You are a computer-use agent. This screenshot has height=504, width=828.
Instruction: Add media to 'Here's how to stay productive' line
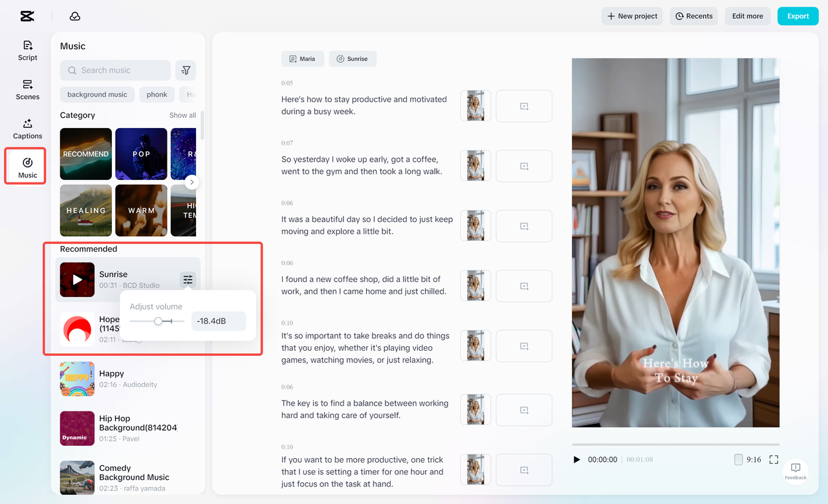tap(524, 106)
